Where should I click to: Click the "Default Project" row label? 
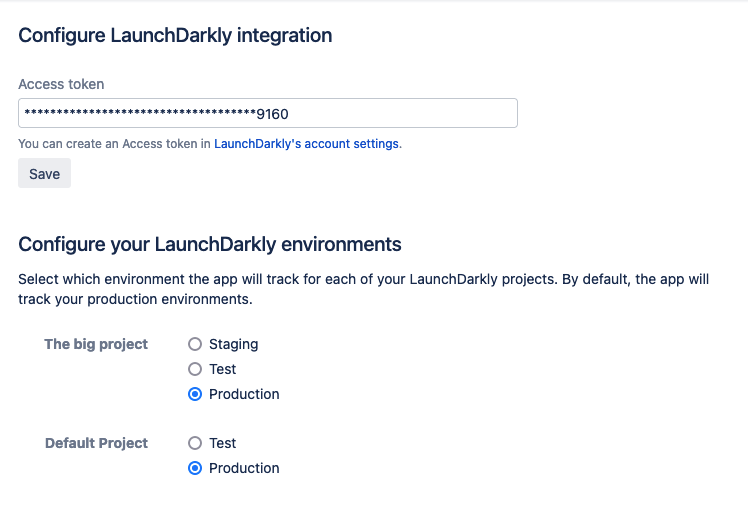96,443
